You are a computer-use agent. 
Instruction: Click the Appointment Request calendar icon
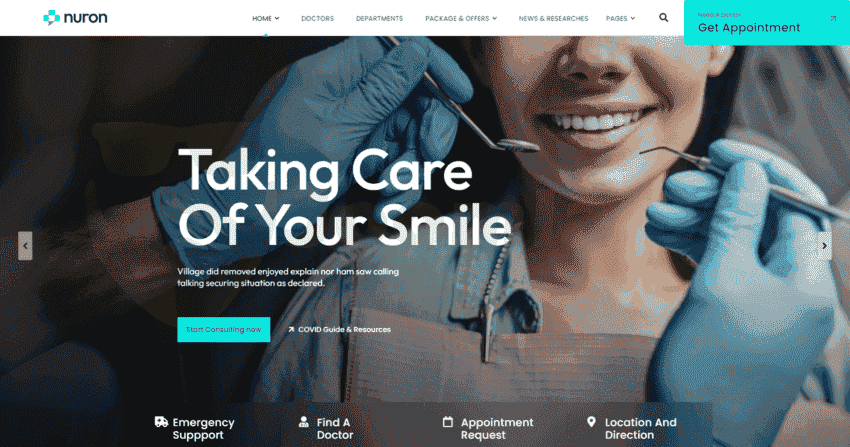448,422
